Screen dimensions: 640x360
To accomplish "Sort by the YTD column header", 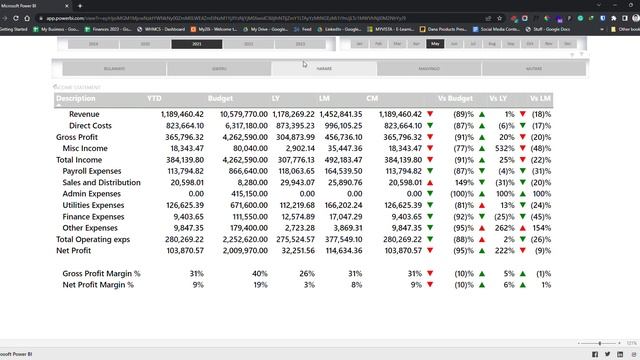I will pos(154,98).
